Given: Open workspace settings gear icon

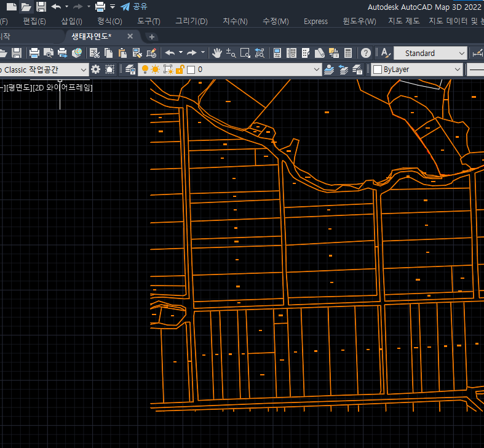Looking at the screenshot, I should 96,70.
